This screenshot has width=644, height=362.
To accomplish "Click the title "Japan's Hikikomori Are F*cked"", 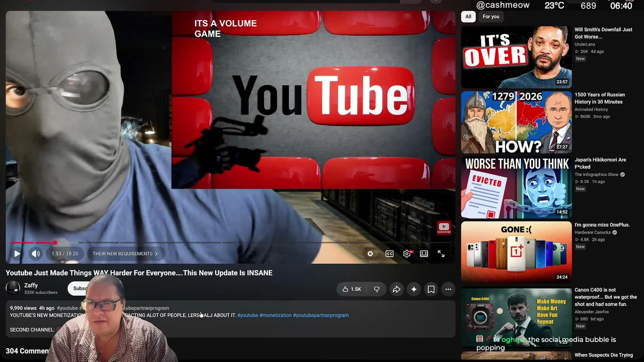I will 600,163.
